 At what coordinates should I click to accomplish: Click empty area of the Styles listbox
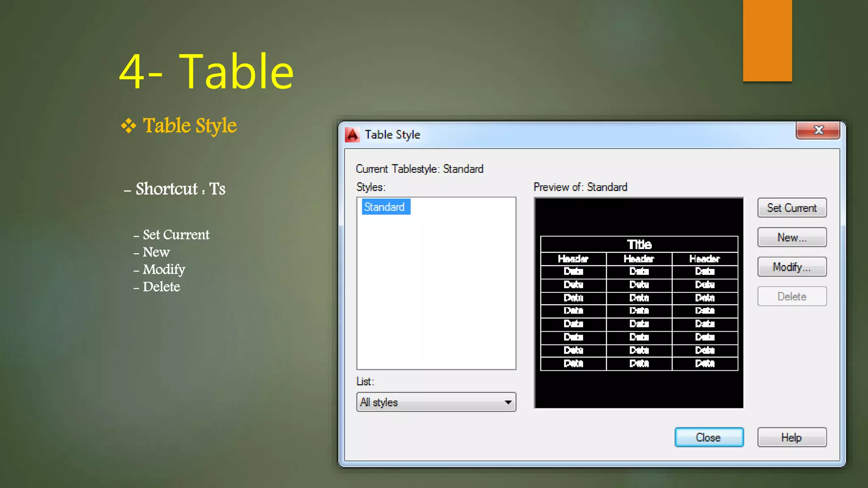[437, 297]
